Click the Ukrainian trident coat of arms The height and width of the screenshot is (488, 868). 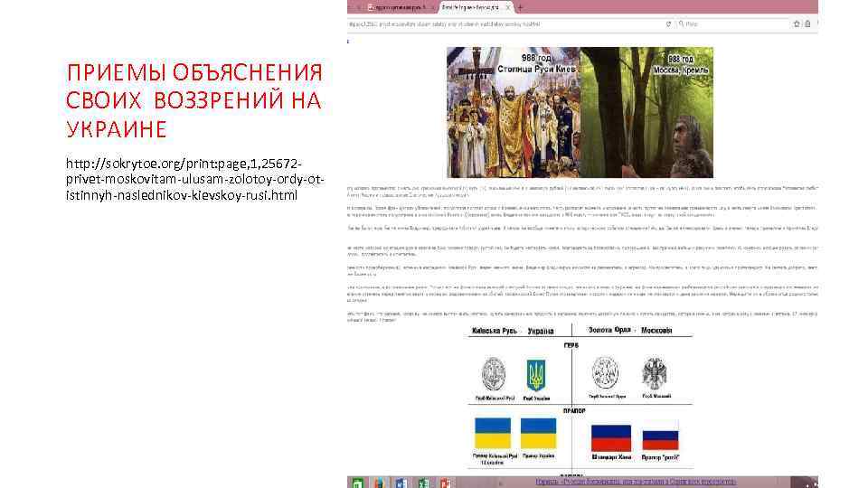tap(536, 375)
